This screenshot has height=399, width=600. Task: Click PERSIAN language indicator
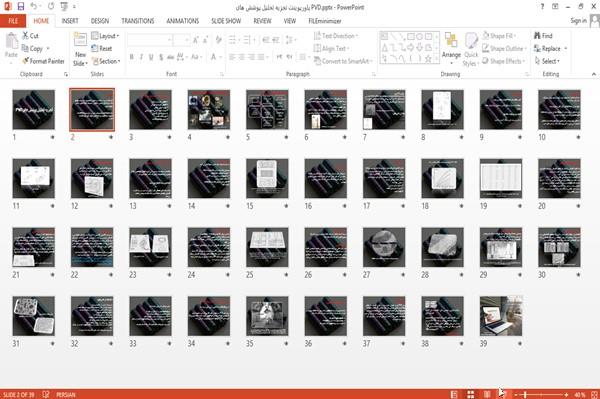(x=66, y=394)
